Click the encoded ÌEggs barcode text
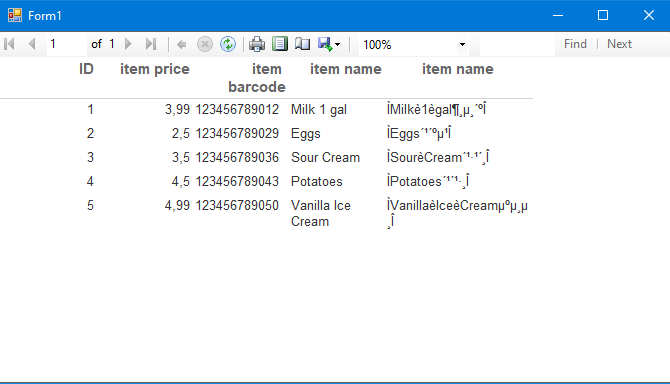This screenshot has height=384, width=670. pos(419,133)
